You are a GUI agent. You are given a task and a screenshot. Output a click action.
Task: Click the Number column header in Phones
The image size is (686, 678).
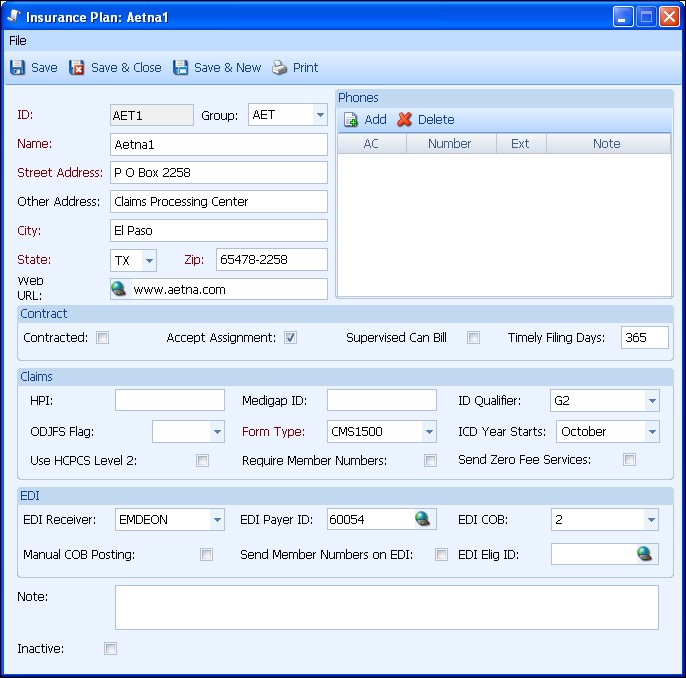pos(450,144)
